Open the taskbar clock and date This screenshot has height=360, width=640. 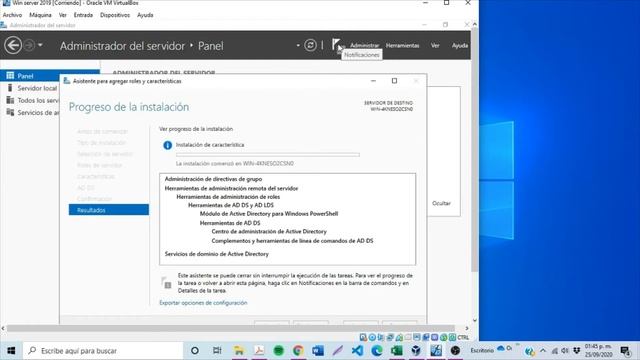[x=598, y=351]
